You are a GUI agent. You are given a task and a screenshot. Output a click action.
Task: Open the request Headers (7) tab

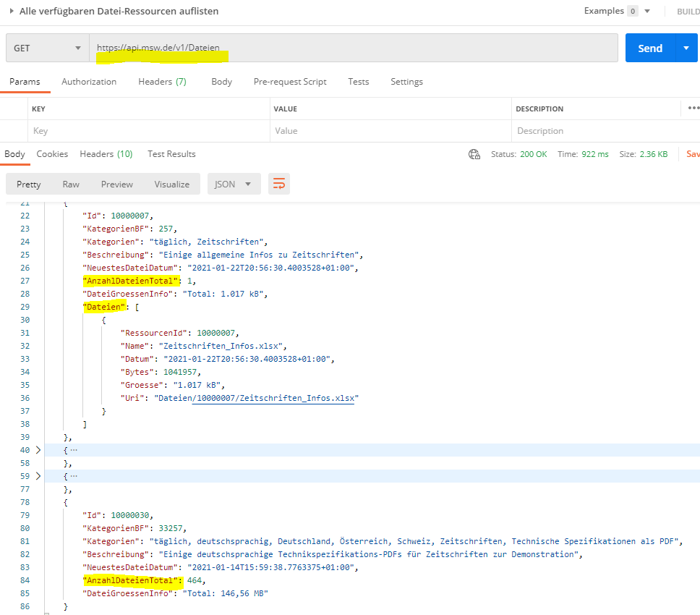pyautogui.click(x=162, y=82)
